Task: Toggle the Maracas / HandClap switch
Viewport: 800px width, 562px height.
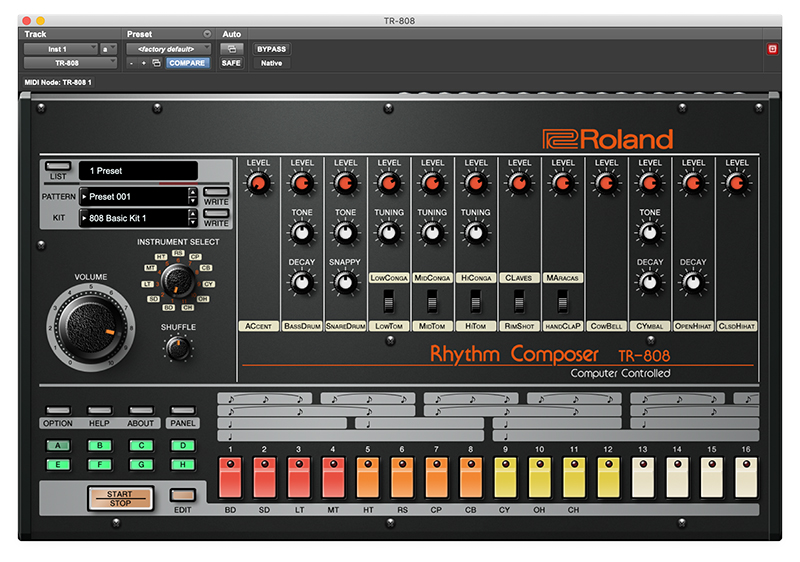Action: [x=562, y=301]
